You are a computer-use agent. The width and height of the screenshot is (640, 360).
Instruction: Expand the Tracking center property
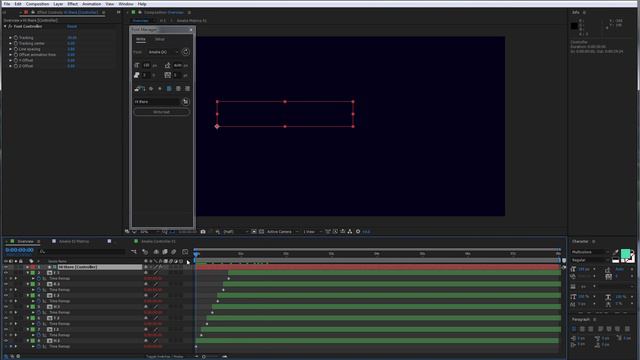pyautogui.click(x=11, y=43)
